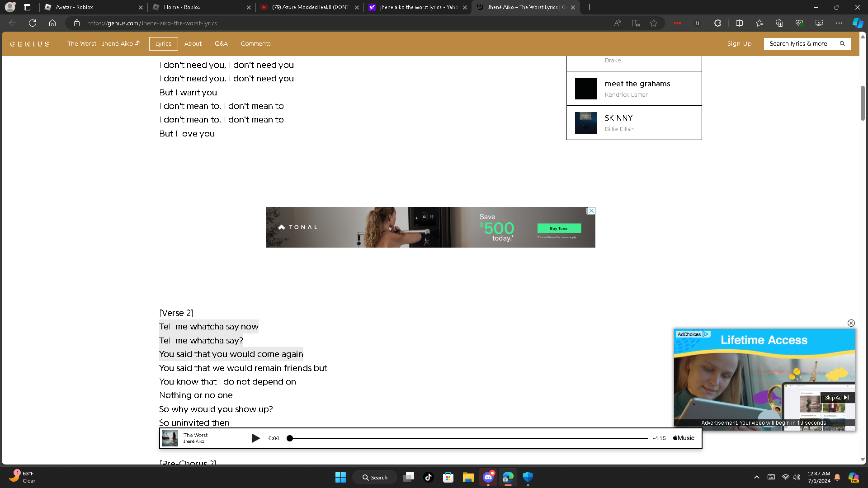Open SKINNY by Billie Eilish
This screenshot has width=868, height=488.
[x=634, y=123]
